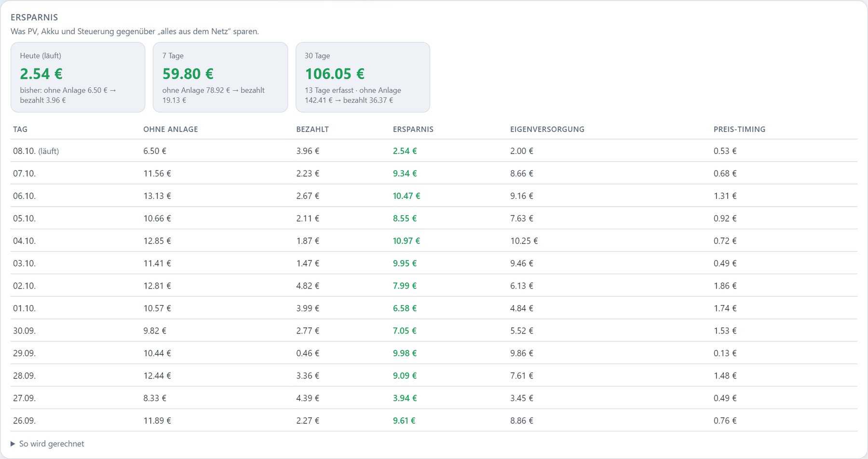
Task: Click the date cell '01.10.'
Action: point(25,308)
